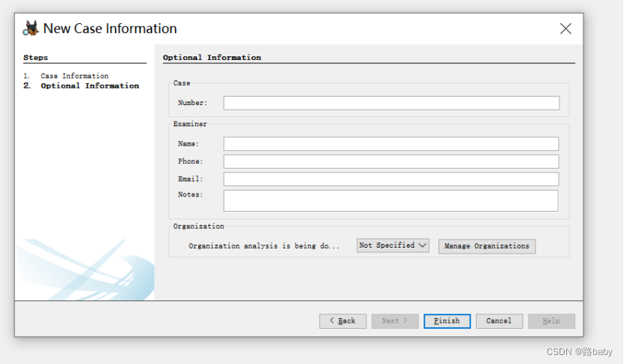Viewport: 624px width, 364px height.
Task: Open the Not Specified organization dropdown
Action: coord(393,245)
